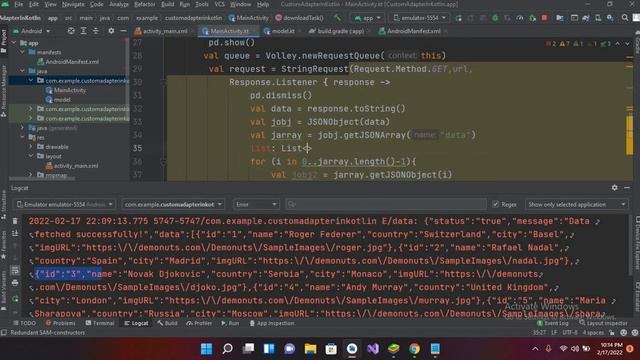This screenshot has height=360, width=640.
Task: Click MainActivity in navigation breadcrumb
Action: click(249, 18)
